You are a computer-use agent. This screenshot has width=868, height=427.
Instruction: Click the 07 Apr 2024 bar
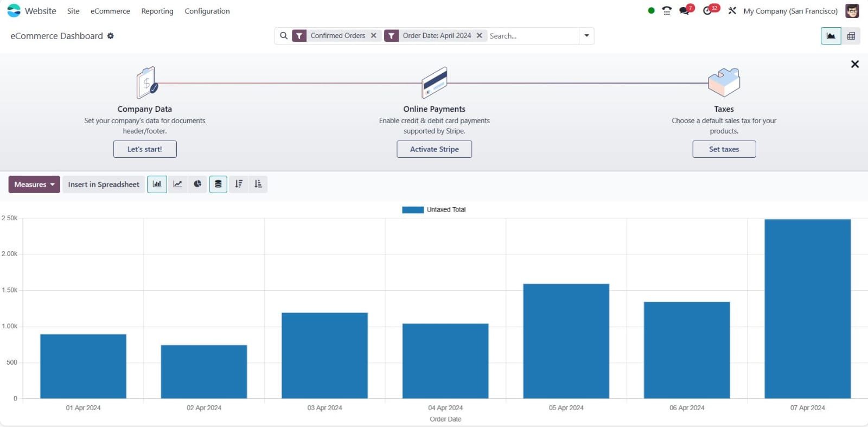click(x=808, y=309)
